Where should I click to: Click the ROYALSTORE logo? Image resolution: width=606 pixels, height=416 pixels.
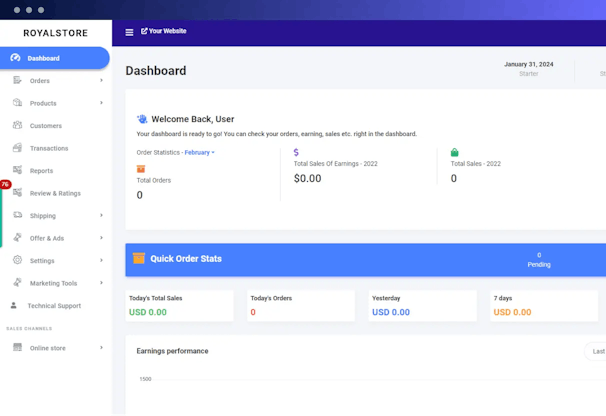pos(55,33)
